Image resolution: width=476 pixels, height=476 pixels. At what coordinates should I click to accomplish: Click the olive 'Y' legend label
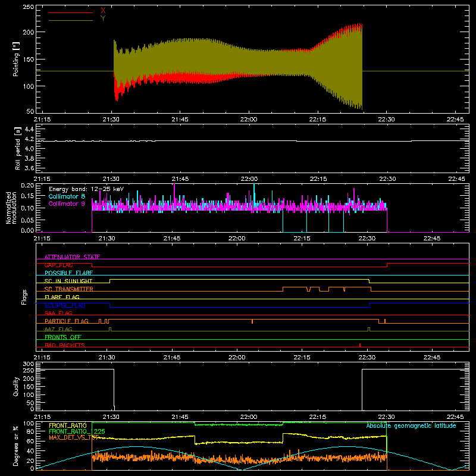pos(103,18)
